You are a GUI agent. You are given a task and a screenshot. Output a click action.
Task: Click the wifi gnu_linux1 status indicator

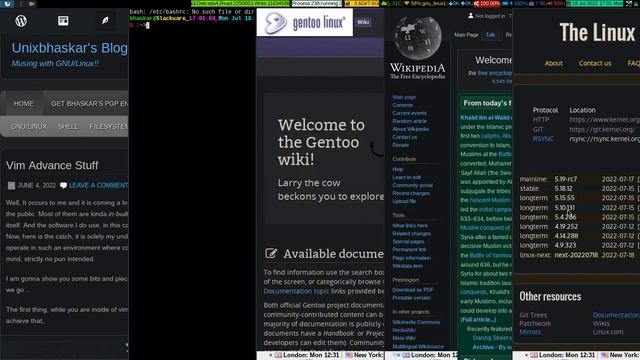tap(425, 4)
